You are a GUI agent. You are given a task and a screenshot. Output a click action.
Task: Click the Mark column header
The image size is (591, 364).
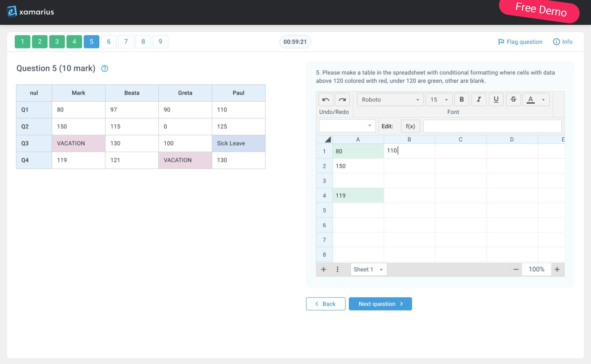tap(78, 93)
